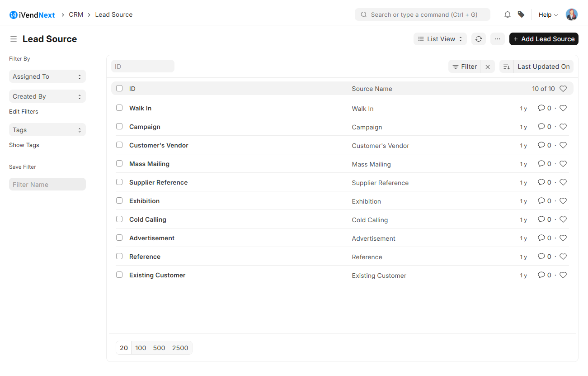The width and height of the screenshot is (588, 376).
Task: Expand the Assigned To filter dropdown
Action: [x=47, y=76]
